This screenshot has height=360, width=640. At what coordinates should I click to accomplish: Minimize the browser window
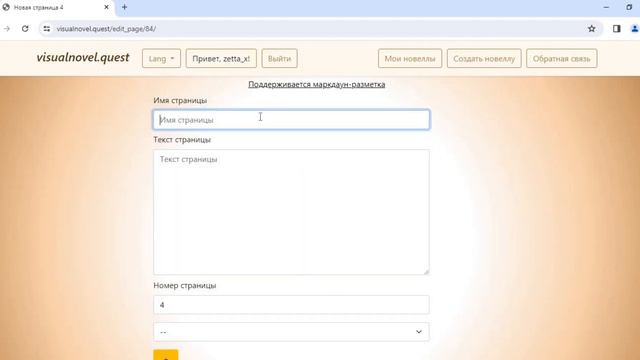click(606, 7)
